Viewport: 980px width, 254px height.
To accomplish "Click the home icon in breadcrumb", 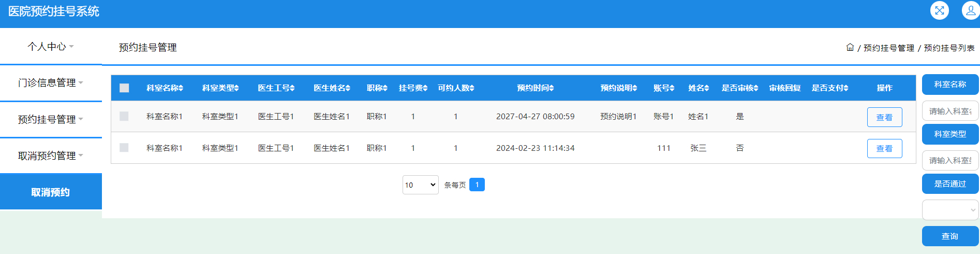I will click(x=850, y=47).
